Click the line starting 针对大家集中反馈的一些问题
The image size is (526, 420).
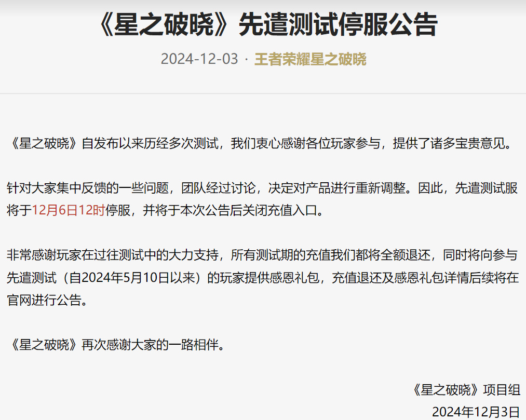pos(262,188)
